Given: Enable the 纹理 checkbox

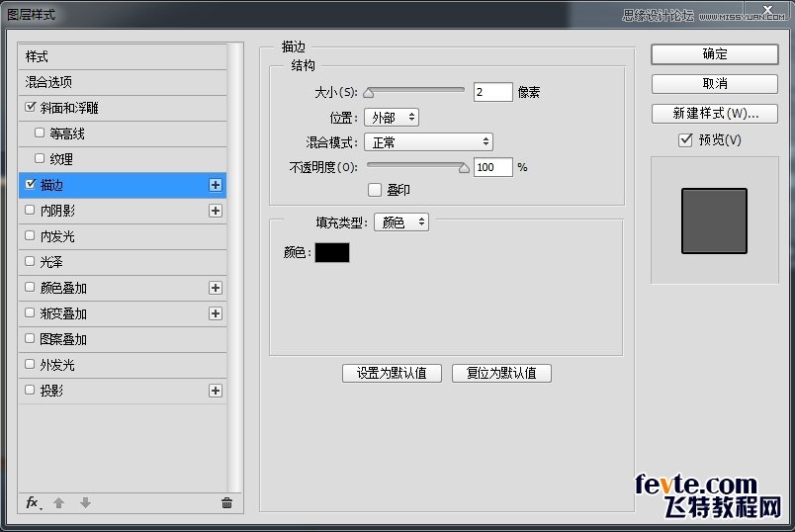Looking at the screenshot, I should click(40, 158).
